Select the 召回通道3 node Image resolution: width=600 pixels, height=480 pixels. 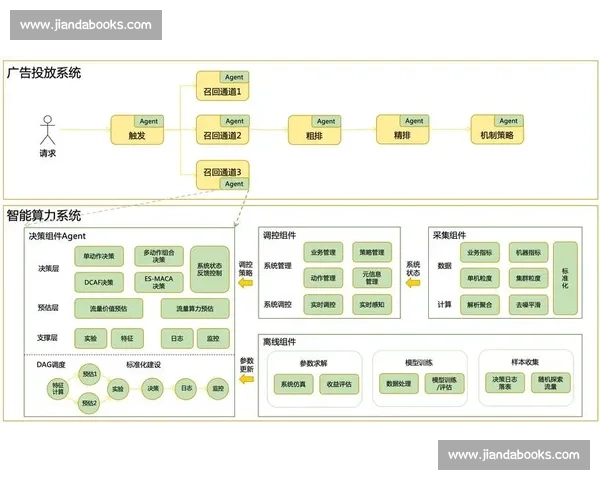click(x=223, y=175)
